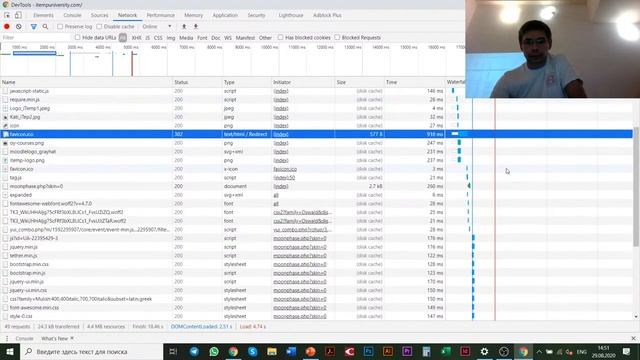Open the Adblock Plus tab
640x360 pixels.
pyautogui.click(x=327, y=15)
